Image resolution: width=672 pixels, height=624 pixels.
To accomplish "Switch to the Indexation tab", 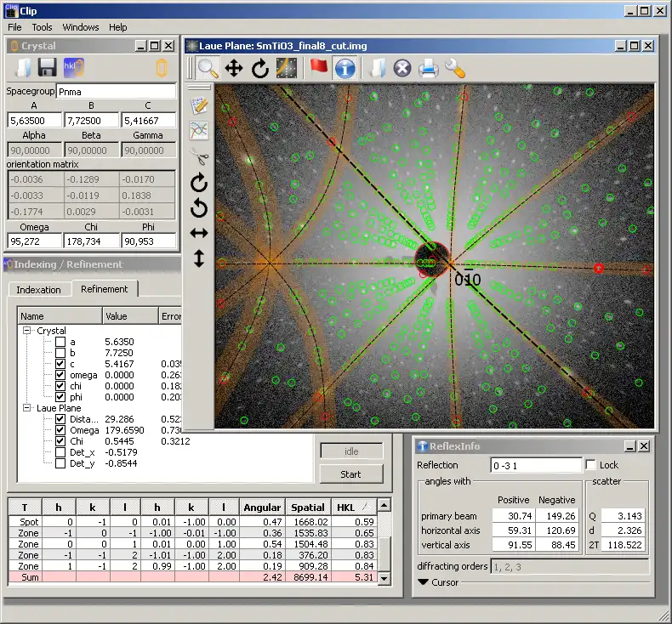I will (39, 290).
